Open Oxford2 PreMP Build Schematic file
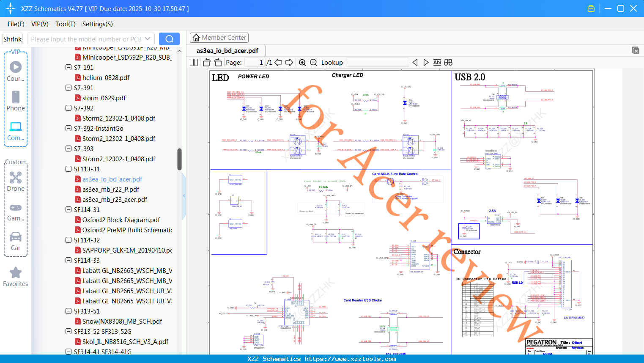 [x=127, y=230]
